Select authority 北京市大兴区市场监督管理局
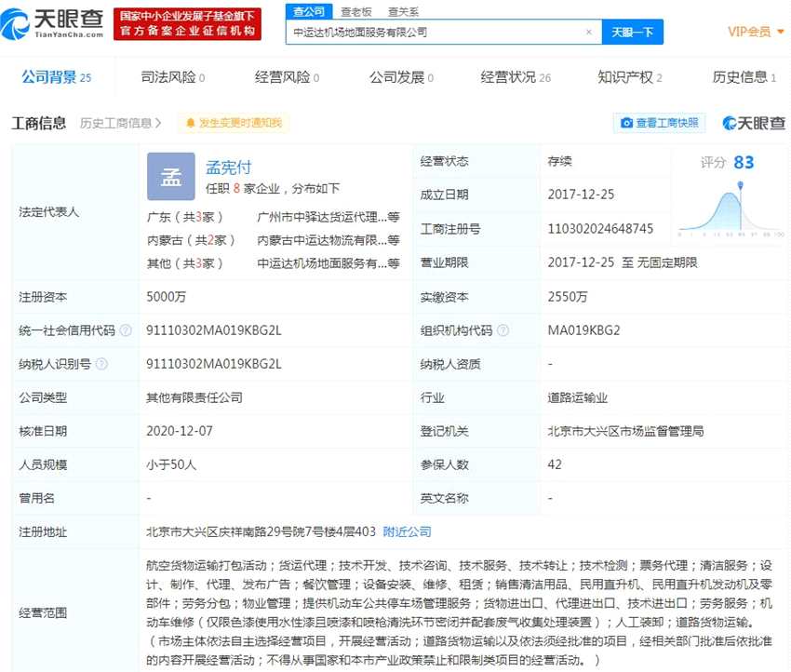Viewport: 791px width, 672px height. pyautogui.click(x=625, y=431)
